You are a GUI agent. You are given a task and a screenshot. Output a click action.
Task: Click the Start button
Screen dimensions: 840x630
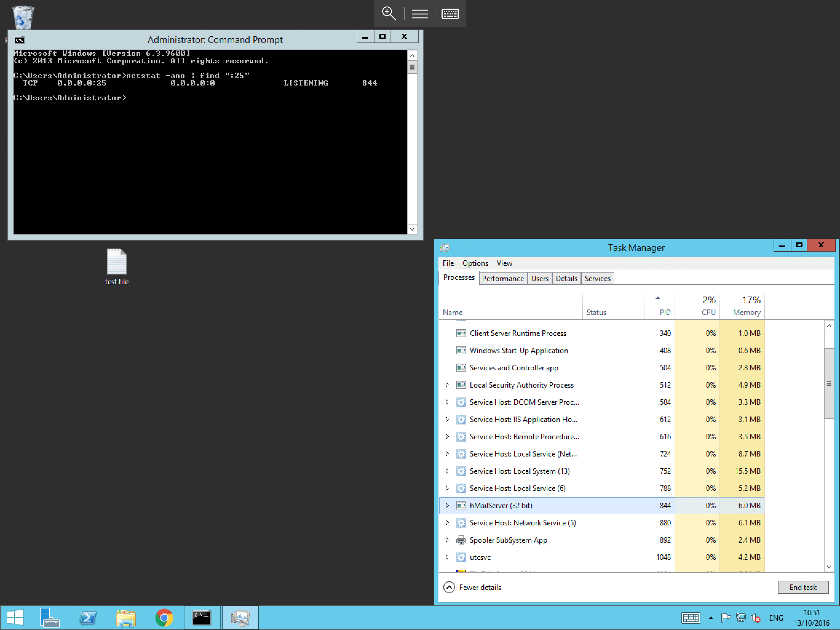(15, 617)
